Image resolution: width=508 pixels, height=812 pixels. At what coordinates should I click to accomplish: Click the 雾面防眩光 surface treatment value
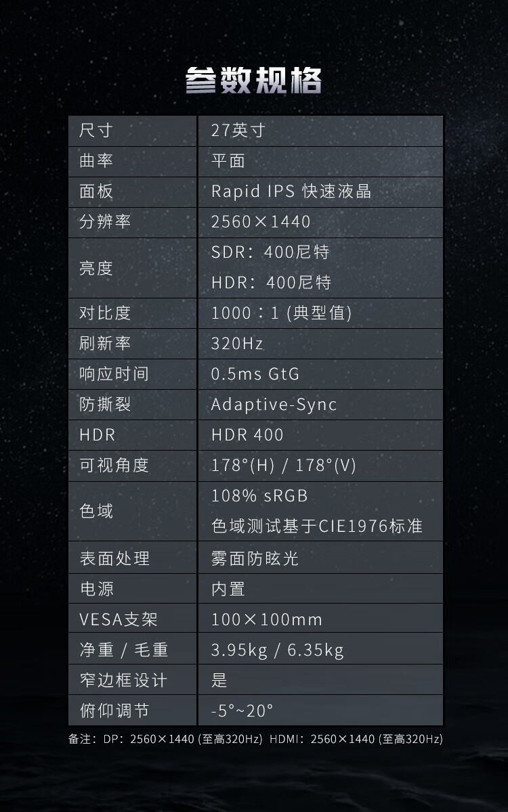tap(255, 559)
